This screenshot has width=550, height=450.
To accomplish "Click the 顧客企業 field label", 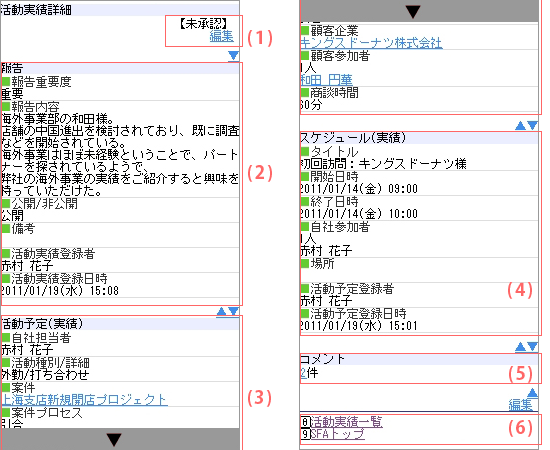I will pyautogui.click(x=334, y=31).
